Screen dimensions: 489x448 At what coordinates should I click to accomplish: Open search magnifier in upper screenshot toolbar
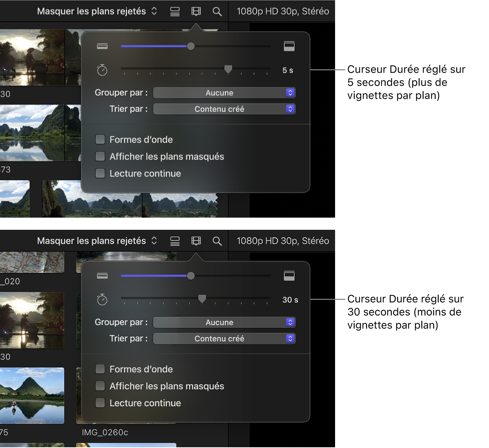coord(217,12)
